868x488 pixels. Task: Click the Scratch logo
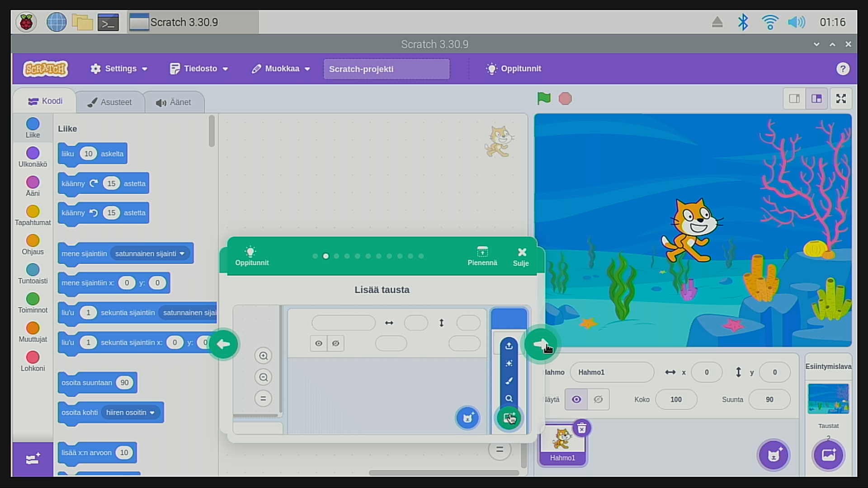point(46,69)
